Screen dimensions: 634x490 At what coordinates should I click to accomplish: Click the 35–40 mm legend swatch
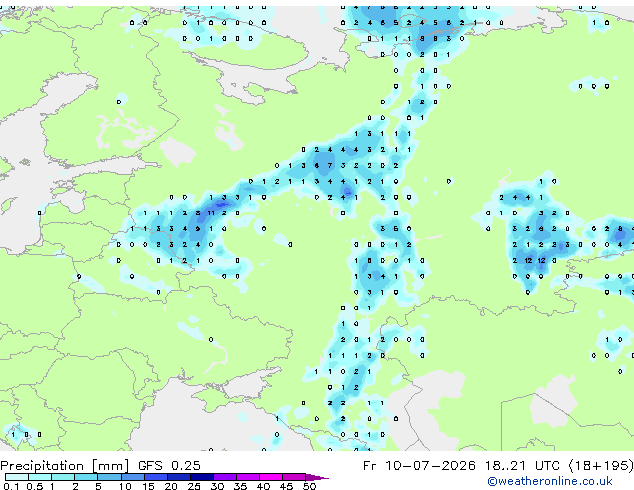248,477
